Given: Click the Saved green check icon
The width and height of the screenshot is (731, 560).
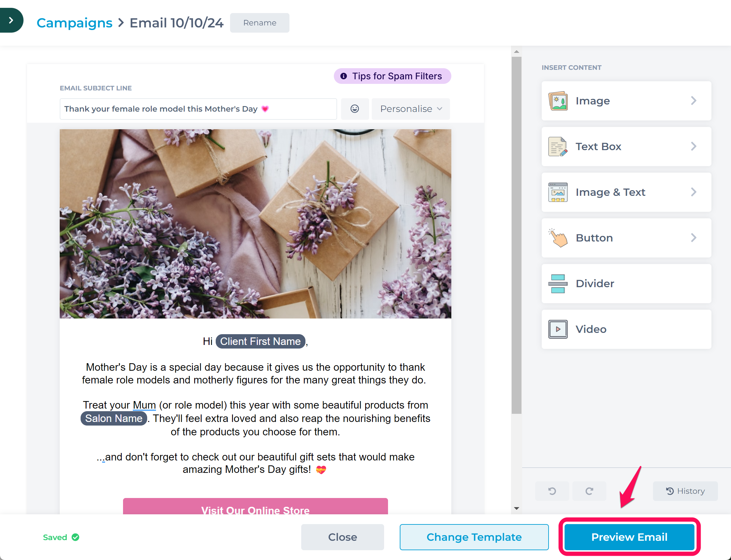Looking at the screenshot, I should click(x=76, y=537).
